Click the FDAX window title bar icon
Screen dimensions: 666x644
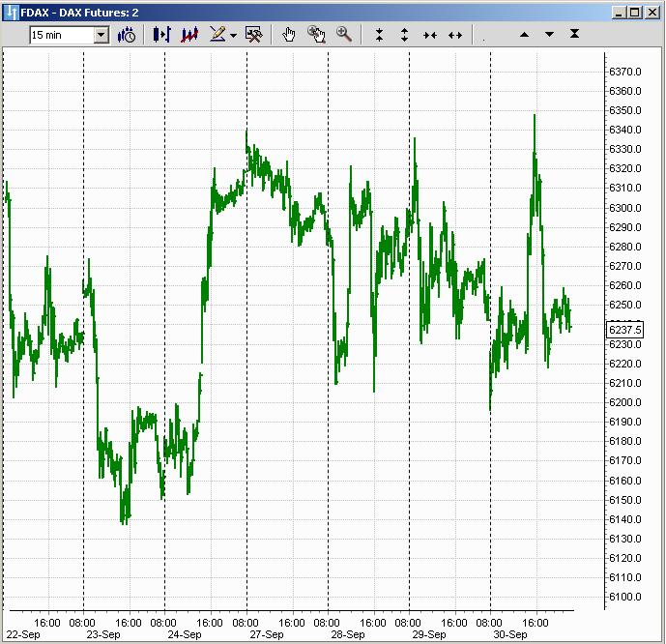(x=13, y=13)
